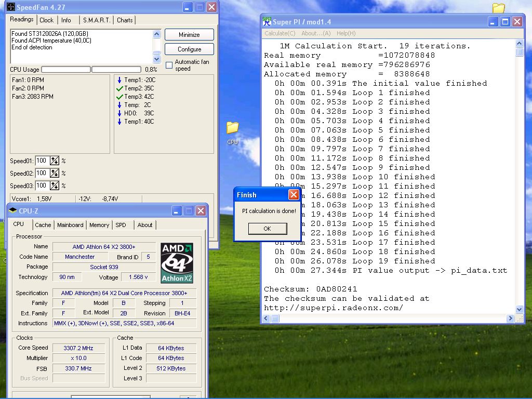The height and width of the screenshot is (399, 532).
Task: Click the Super PI title bar icon
Action: pos(267,22)
